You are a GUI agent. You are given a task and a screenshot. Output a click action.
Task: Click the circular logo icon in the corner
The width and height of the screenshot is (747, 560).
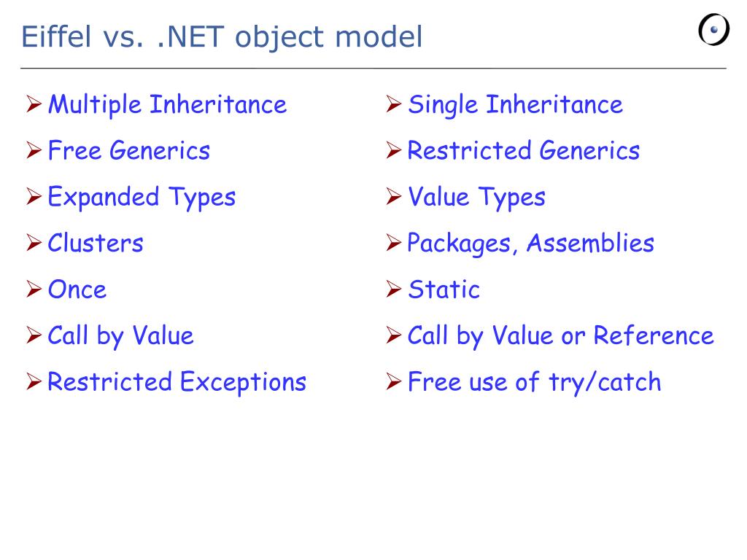(713, 29)
